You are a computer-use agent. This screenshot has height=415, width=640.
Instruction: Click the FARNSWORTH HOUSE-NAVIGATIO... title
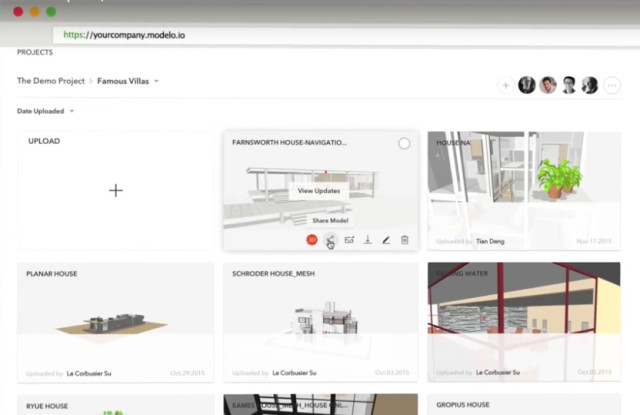289,142
